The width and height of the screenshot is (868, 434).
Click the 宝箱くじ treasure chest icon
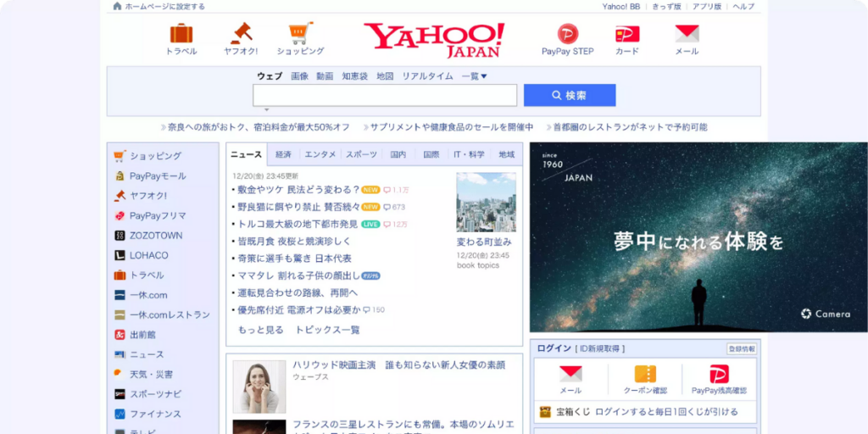pyautogui.click(x=545, y=412)
